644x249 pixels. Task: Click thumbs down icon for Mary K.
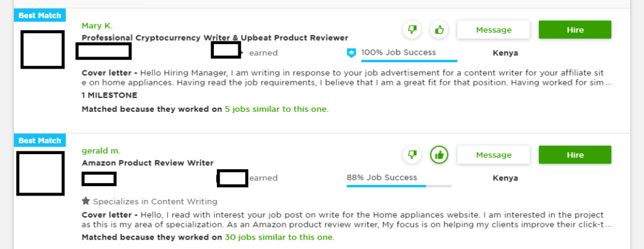pyautogui.click(x=412, y=30)
